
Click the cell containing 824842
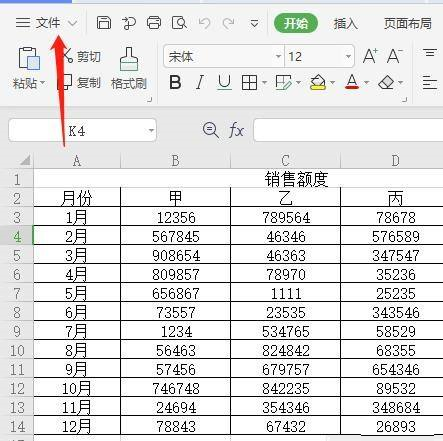(x=285, y=350)
